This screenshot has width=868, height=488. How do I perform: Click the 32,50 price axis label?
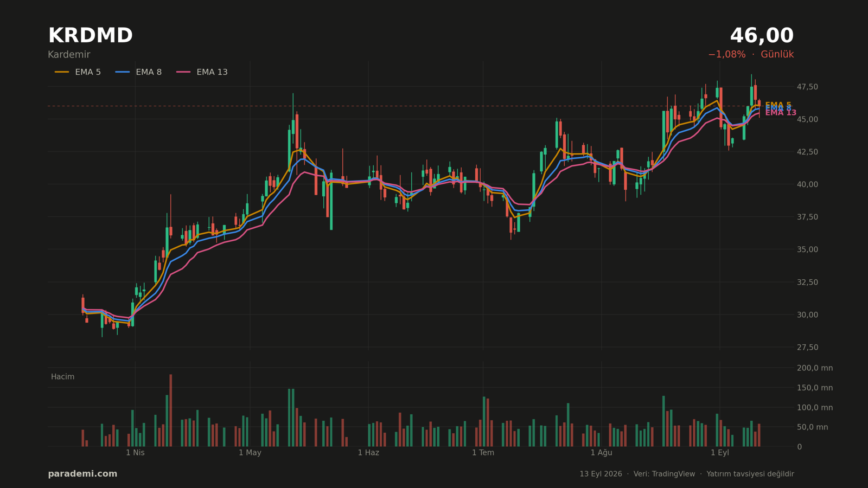pyautogui.click(x=807, y=282)
